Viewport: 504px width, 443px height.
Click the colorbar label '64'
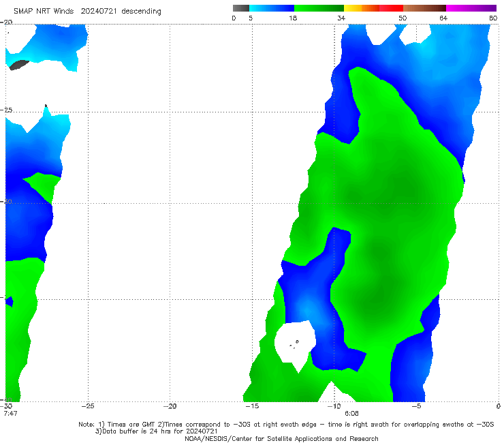pyautogui.click(x=443, y=18)
